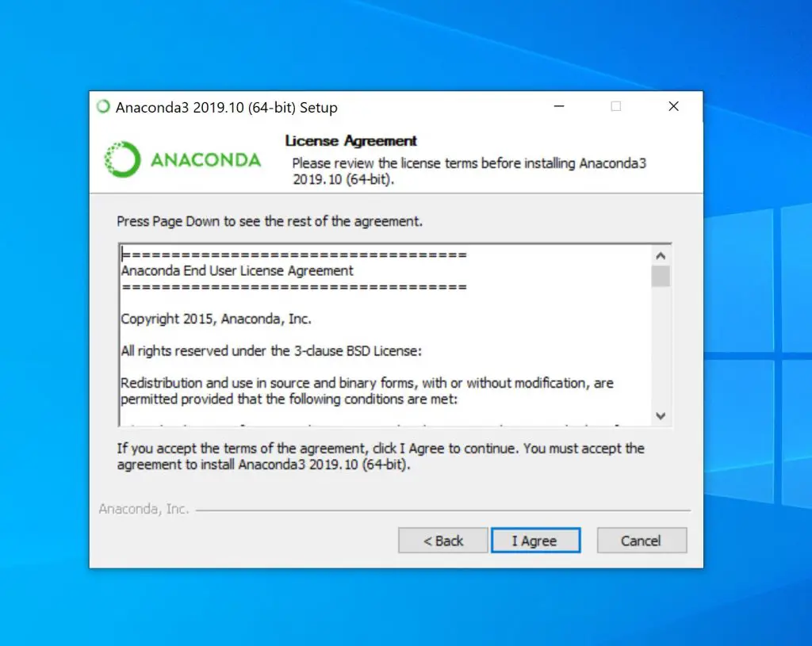Cancel the Anaconda3 installation

642,541
